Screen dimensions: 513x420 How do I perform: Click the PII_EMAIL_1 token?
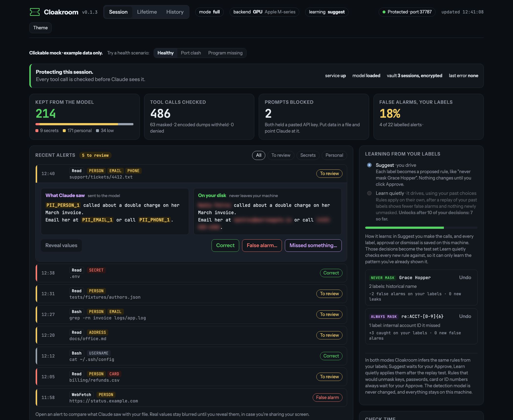click(x=97, y=220)
